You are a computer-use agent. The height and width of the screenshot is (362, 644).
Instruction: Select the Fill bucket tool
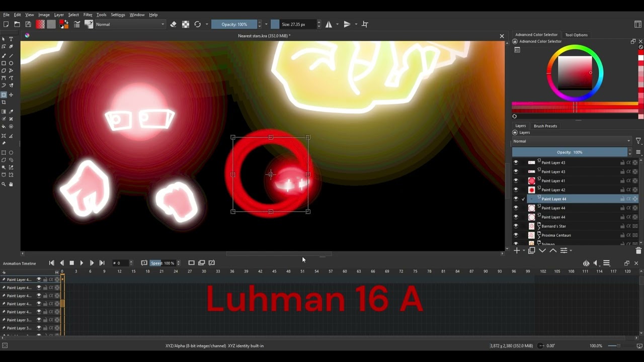[x=4, y=127]
